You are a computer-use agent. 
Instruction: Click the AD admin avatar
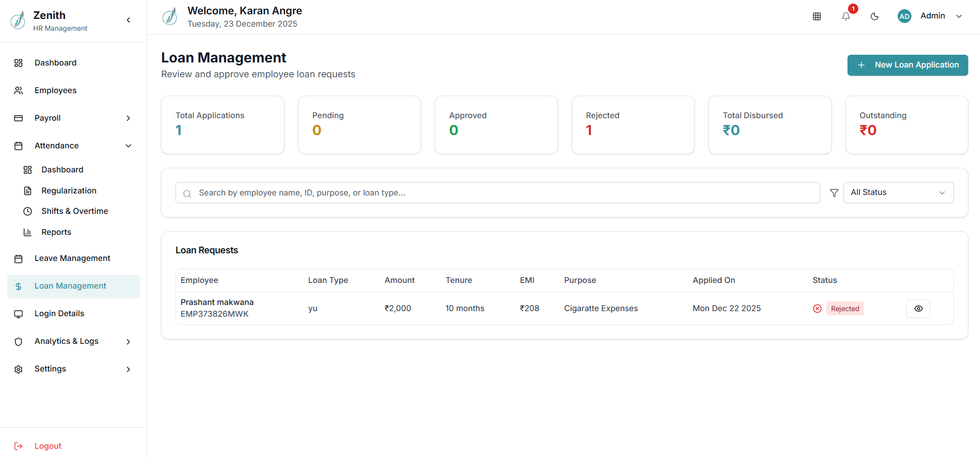coord(904,16)
